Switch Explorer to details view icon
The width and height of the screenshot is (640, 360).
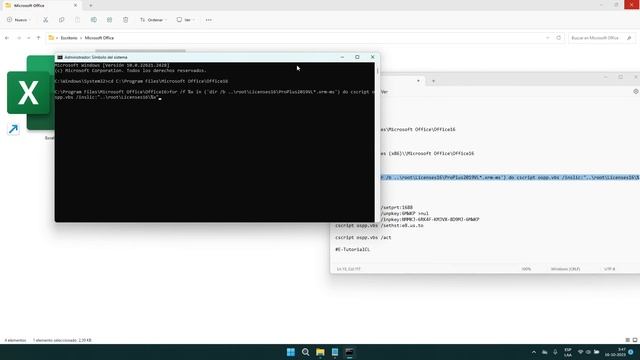point(627,340)
